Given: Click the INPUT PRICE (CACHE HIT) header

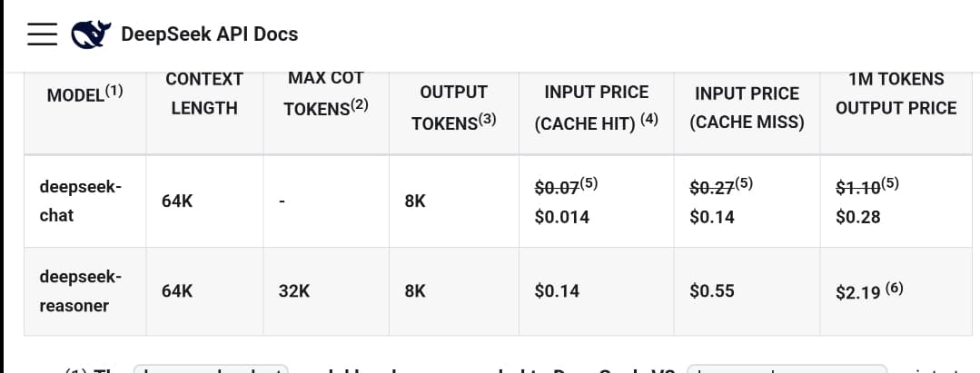Looking at the screenshot, I should 596,107.
